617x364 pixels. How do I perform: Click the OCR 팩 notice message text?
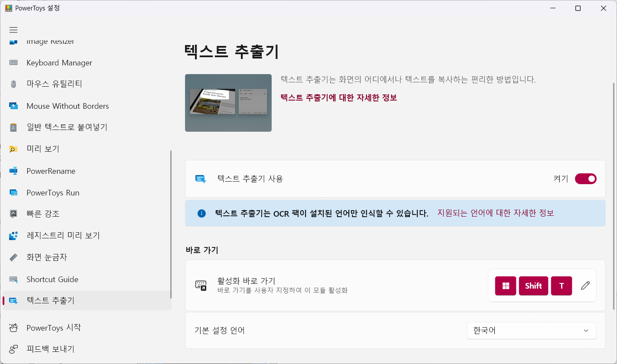point(322,213)
